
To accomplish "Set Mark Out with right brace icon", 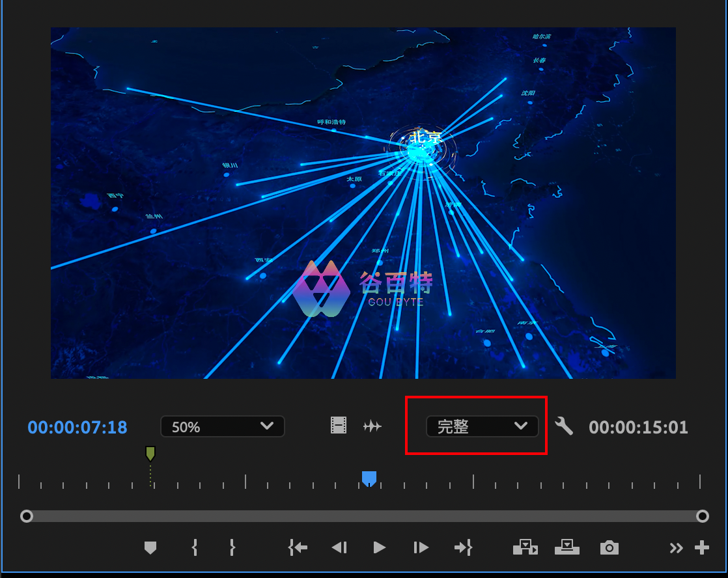I will (232, 548).
